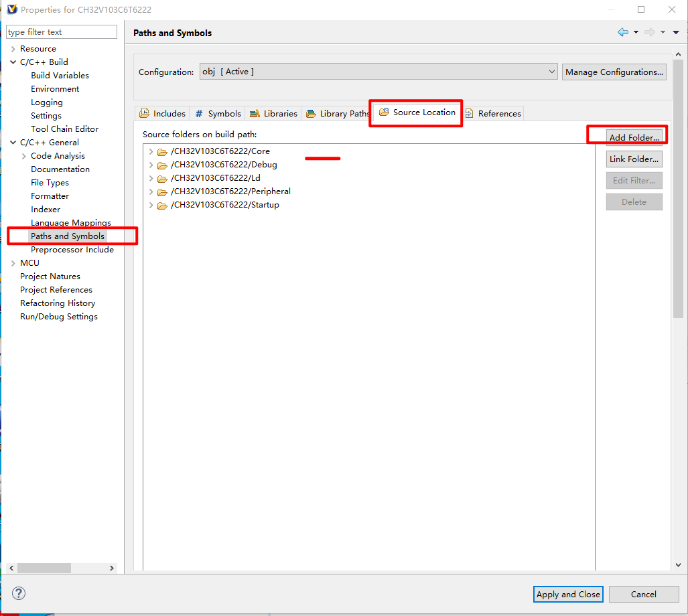Image resolution: width=688 pixels, height=616 pixels.
Task: Click the Core source folder icon
Action: (162, 151)
